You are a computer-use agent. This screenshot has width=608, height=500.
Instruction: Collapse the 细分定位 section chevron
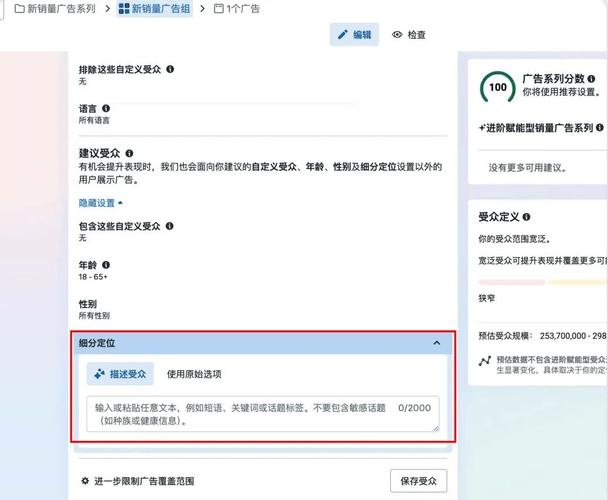[437, 343]
